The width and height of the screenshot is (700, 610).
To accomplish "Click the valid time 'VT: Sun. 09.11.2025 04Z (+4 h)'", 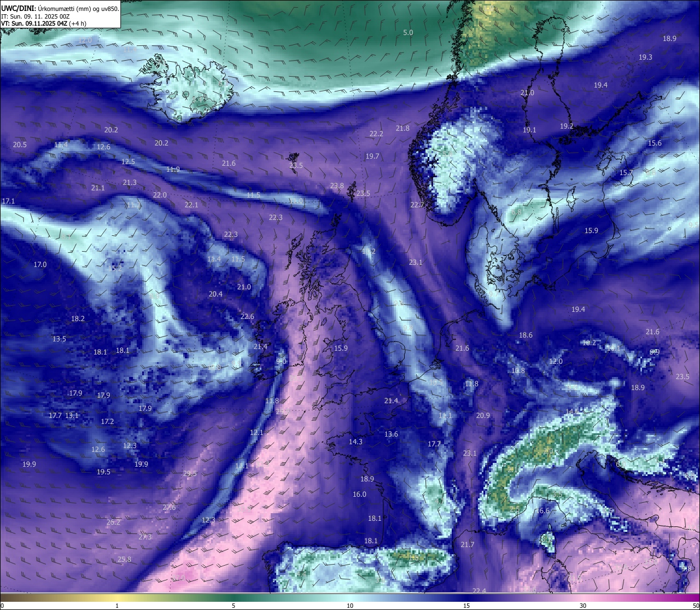I will click(43, 24).
